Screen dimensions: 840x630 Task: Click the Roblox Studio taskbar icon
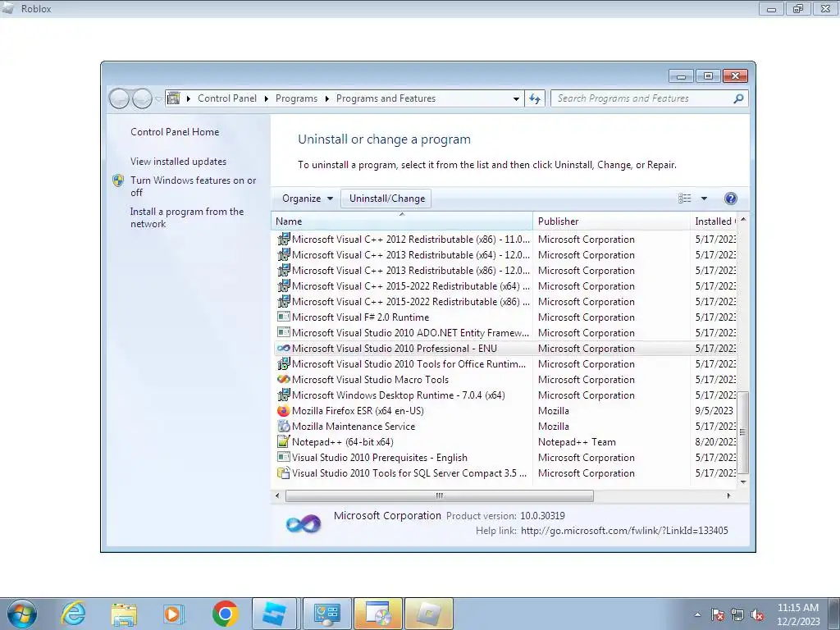274,614
